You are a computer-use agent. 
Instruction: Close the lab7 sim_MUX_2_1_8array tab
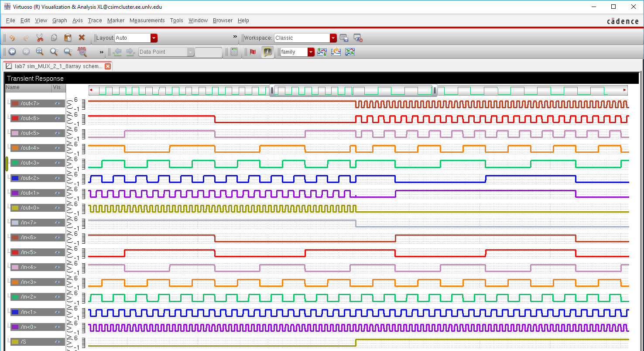coord(108,66)
